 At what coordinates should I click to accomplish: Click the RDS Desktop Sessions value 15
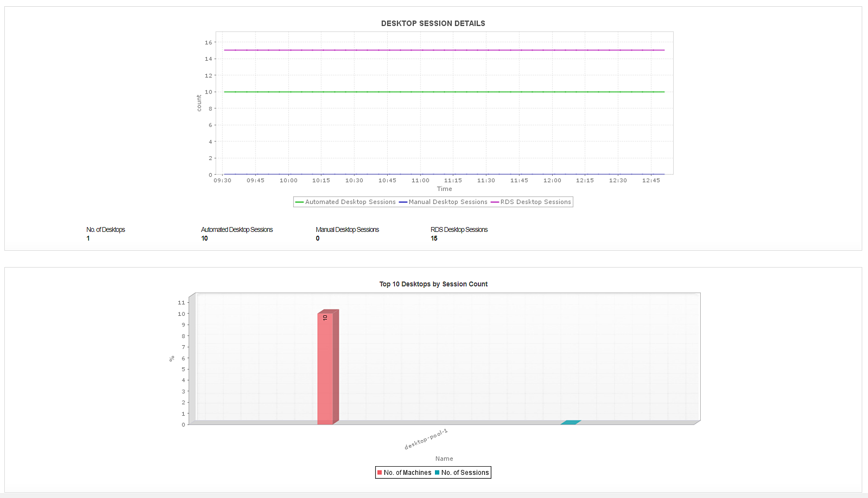click(x=434, y=238)
